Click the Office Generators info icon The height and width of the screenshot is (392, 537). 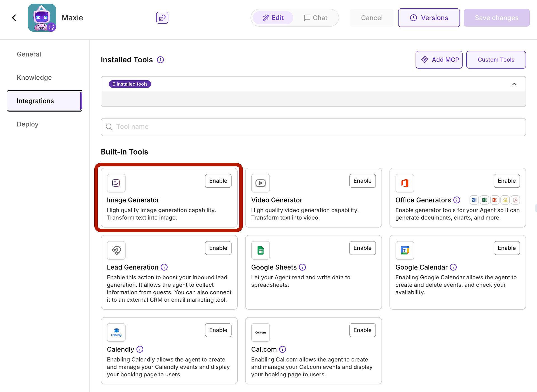pyautogui.click(x=457, y=200)
